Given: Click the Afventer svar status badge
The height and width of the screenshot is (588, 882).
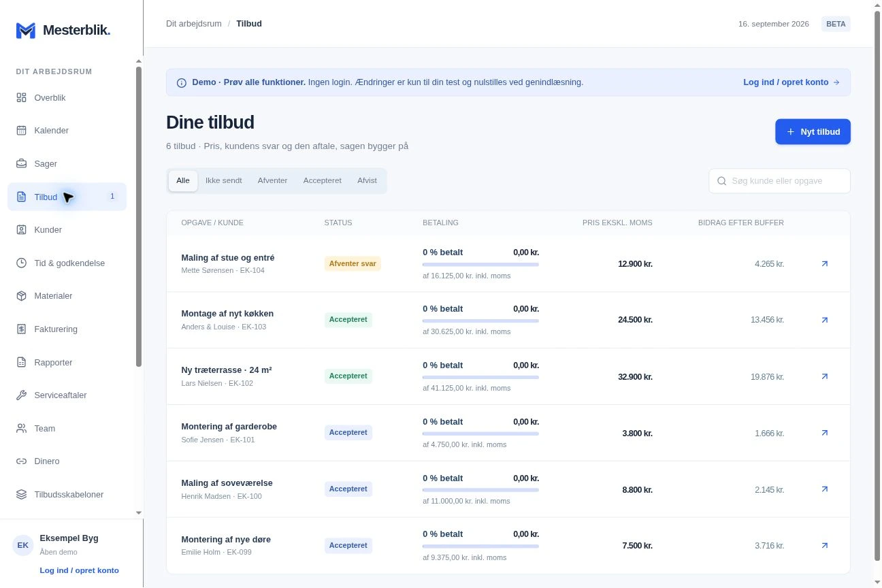Looking at the screenshot, I should [x=353, y=263].
